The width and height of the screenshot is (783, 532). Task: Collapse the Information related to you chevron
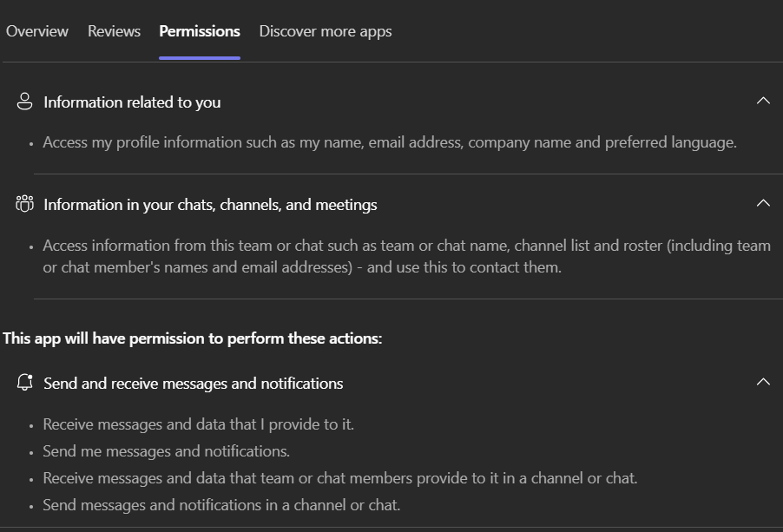[763, 101]
